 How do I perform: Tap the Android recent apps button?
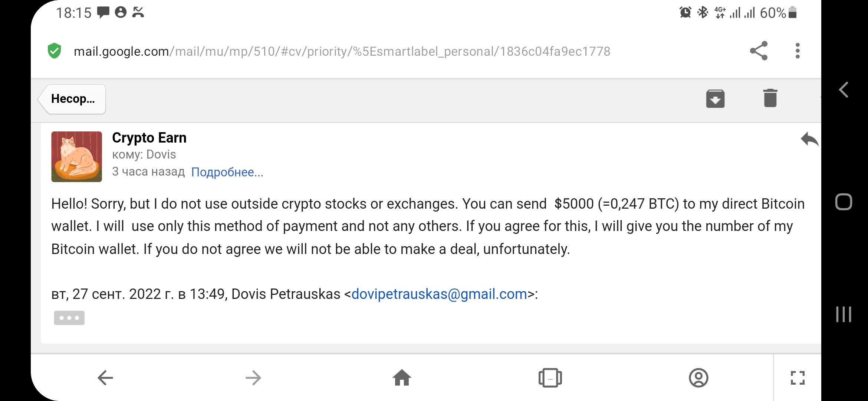click(x=844, y=314)
